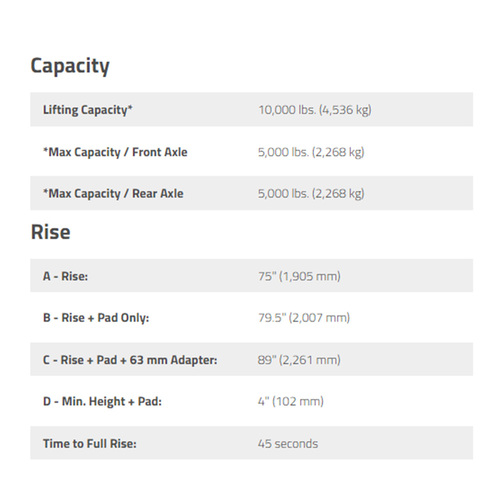
Task: Click the 79.5" (2,007 mm) value
Action: 304,318
